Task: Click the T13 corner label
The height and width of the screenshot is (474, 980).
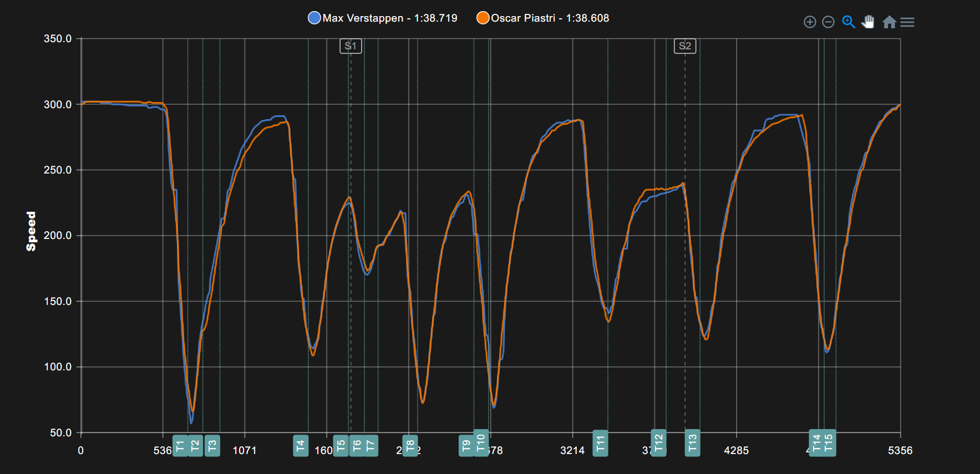Action: (692, 442)
